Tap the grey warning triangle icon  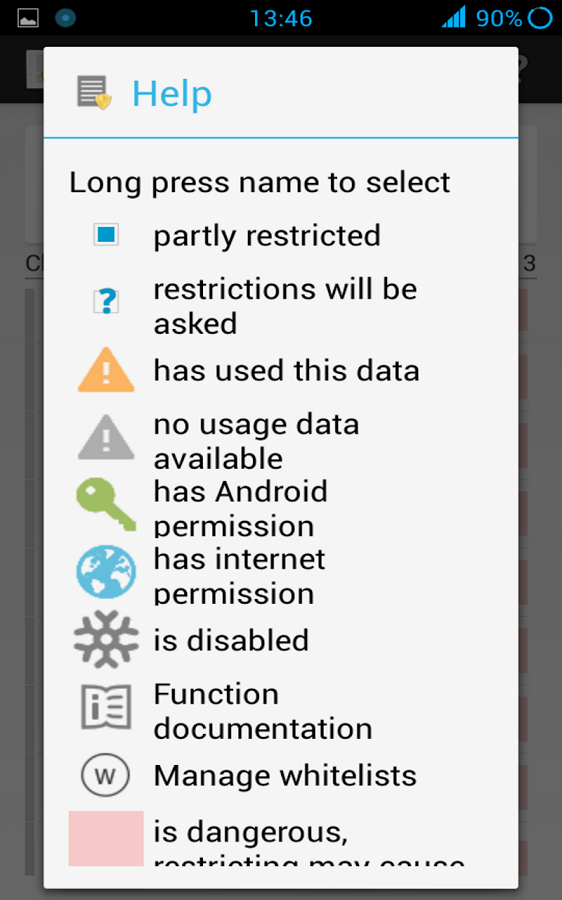point(106,437)
